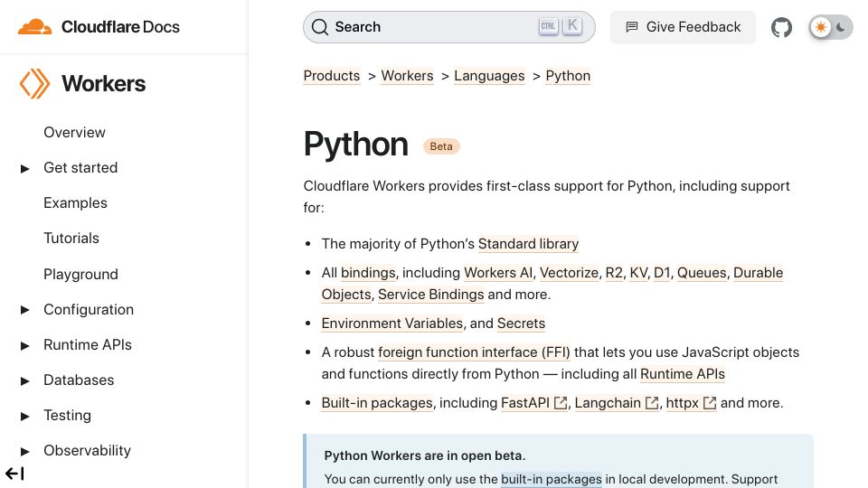Viewport: 868px width, 488px height.
Task: Go to Languages breadcrumb
Action: click(489, 76)
